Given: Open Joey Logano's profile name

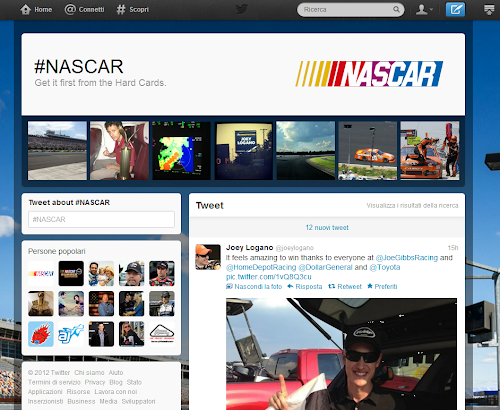Looking at the screenshot, I should pos(249,248).
